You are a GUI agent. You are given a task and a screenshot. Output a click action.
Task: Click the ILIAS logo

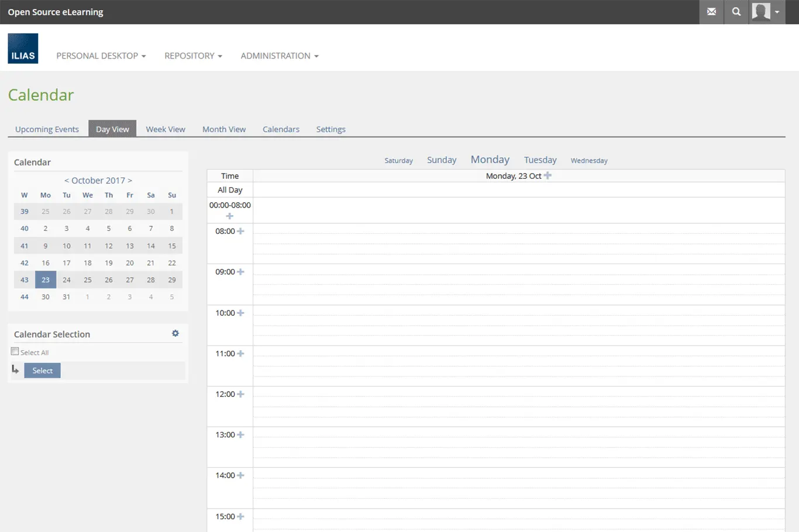(23, 49)
